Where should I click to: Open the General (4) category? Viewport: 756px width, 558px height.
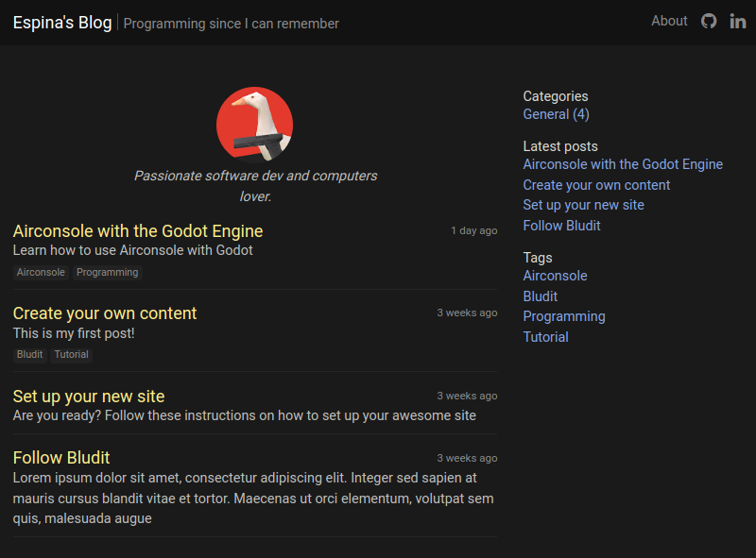(556, 114)
